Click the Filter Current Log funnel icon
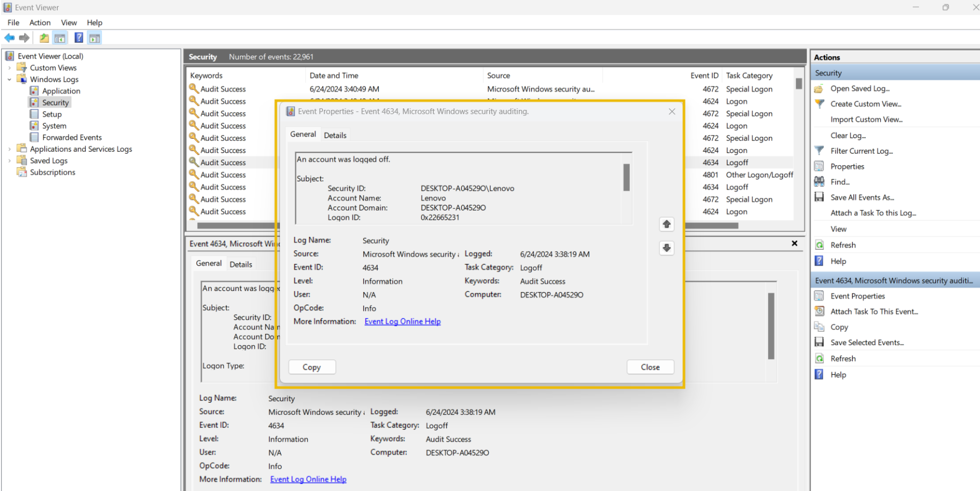This screenshot has height=491, width=980. (x=819, y=151)
